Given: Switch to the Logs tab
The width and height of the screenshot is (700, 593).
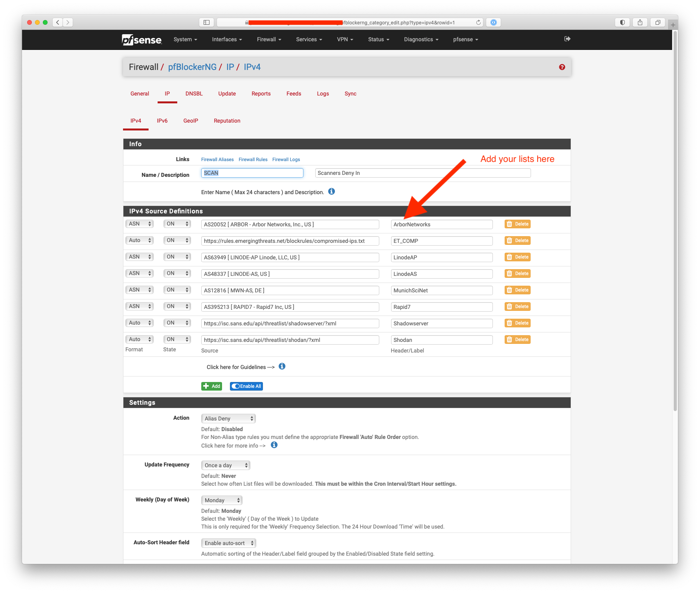Looking at the screenshot, I should click(323, 94).
